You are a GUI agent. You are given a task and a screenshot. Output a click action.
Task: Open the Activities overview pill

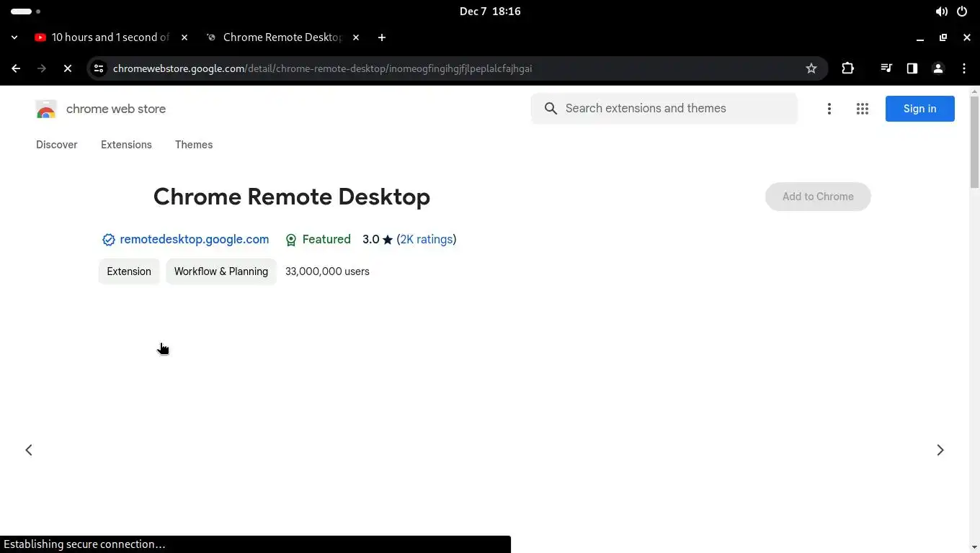pyautogui.click(x=25, y=12)
